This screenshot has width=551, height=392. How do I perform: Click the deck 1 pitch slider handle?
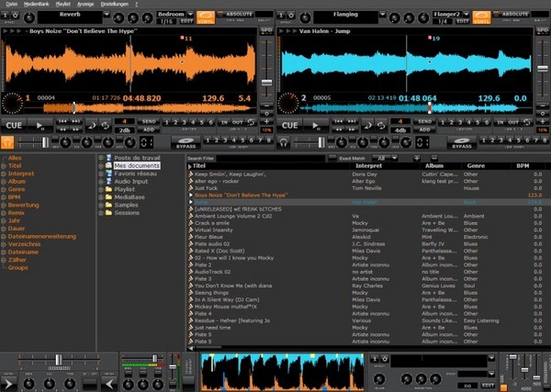266,83
